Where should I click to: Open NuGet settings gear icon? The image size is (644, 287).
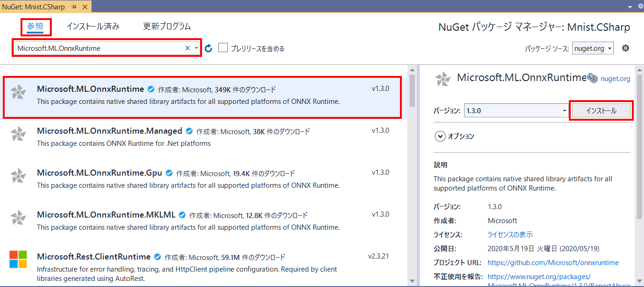625,48
